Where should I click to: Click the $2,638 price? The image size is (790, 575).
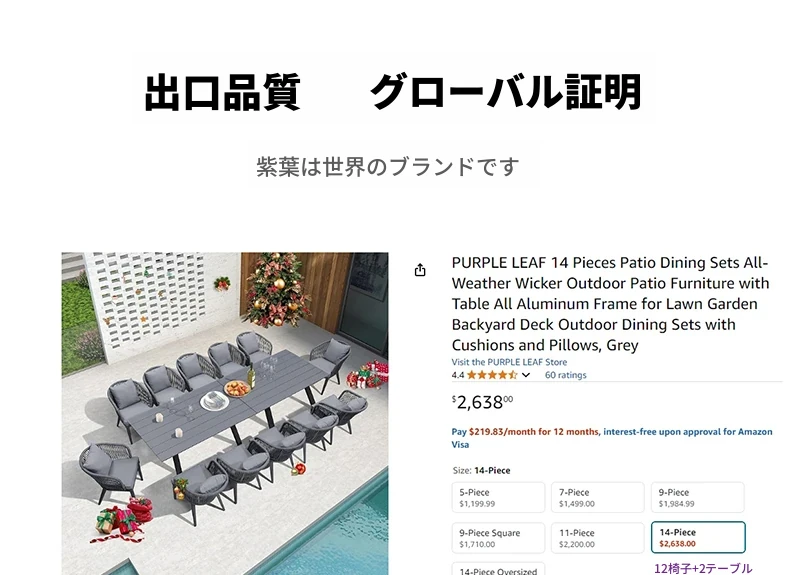(x=482, y=402)
